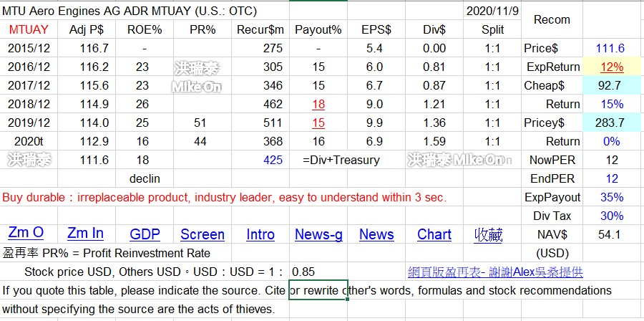This screenshot has width=644, height=321.
Task: Open the News-g link
Action: coord(318,234)
